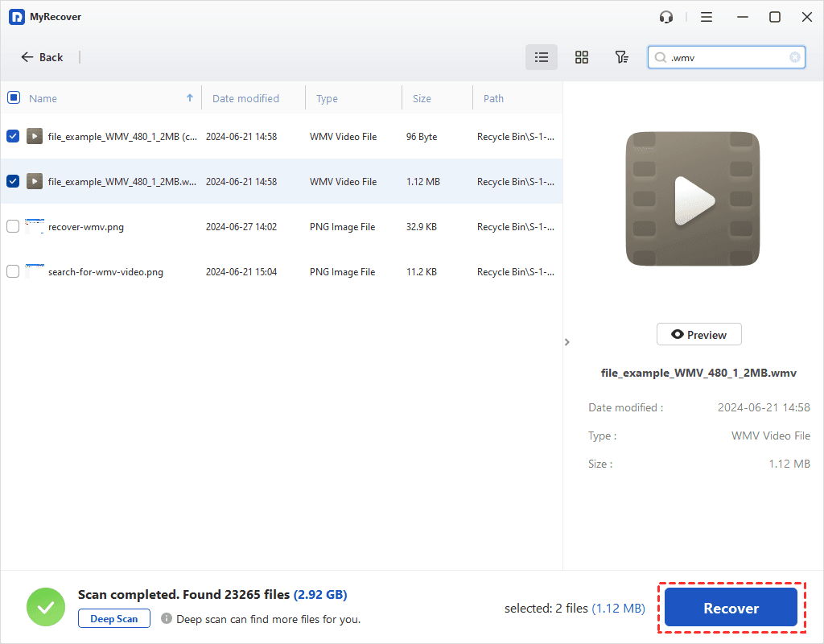Switch to grid view mode
Screen dimensions: 824x644
(x=581, y=57)
